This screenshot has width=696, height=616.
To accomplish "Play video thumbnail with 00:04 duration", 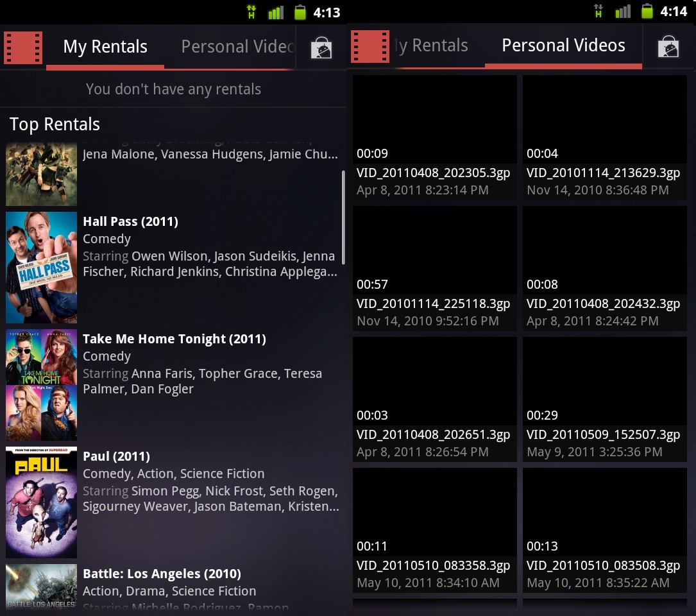I will (604, 119).
